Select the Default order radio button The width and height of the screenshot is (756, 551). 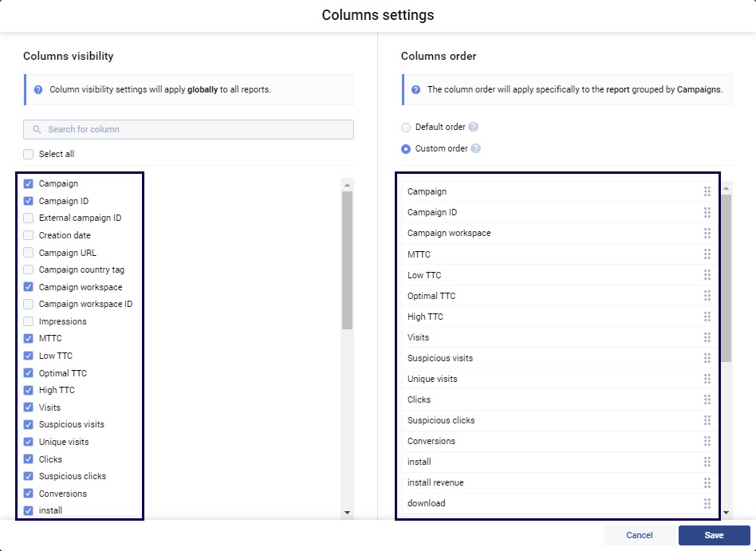[x=407, y=127]
